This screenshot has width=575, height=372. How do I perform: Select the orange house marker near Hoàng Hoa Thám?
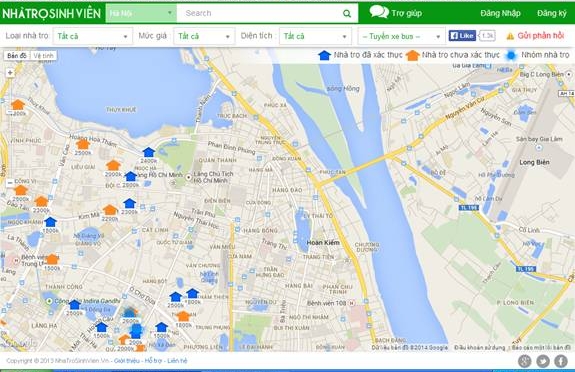[83, 143]
